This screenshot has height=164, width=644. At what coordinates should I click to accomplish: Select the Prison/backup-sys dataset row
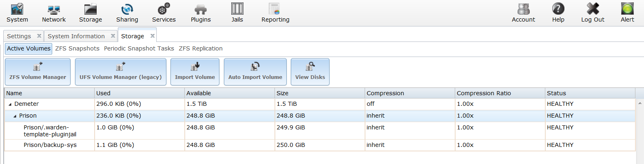(x=50, y=145)
